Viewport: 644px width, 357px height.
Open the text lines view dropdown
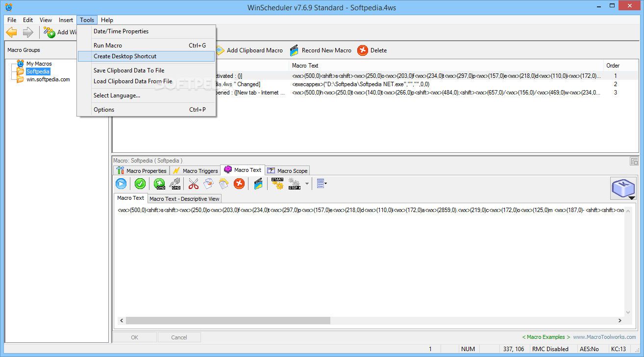click(322, 184)
